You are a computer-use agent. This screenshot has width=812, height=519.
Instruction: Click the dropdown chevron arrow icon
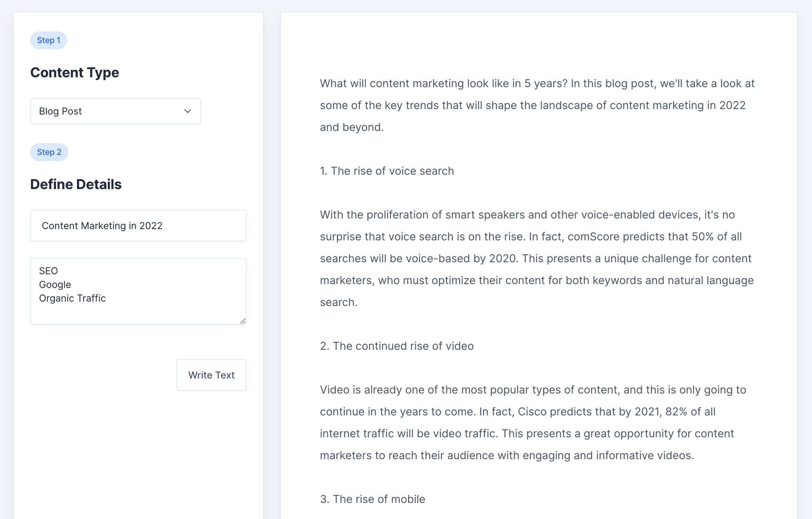187,111
